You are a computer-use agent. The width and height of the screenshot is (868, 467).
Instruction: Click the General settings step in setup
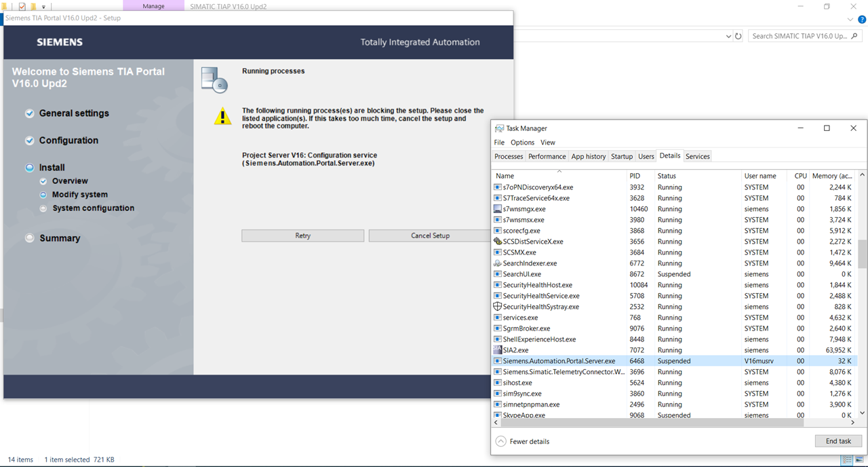(x=74, y=113)
